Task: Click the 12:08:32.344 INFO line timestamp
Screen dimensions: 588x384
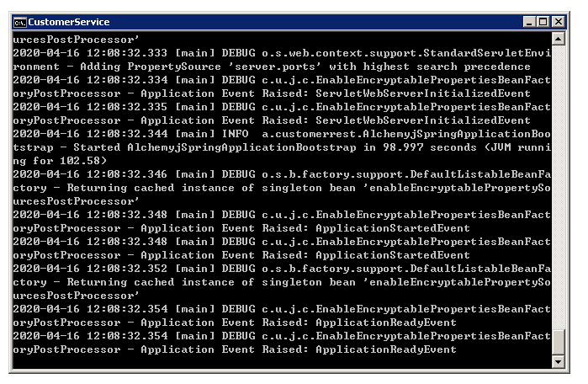Action: pos(127,134)
